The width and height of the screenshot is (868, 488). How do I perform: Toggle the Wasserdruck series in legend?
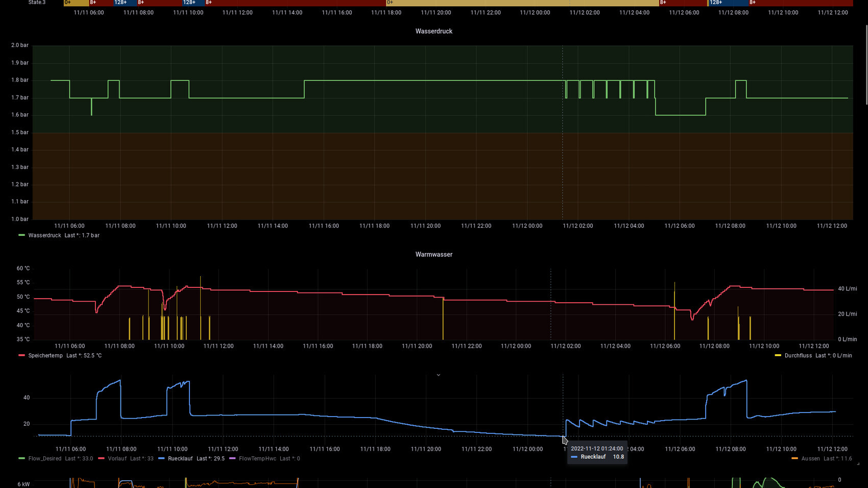44,235
